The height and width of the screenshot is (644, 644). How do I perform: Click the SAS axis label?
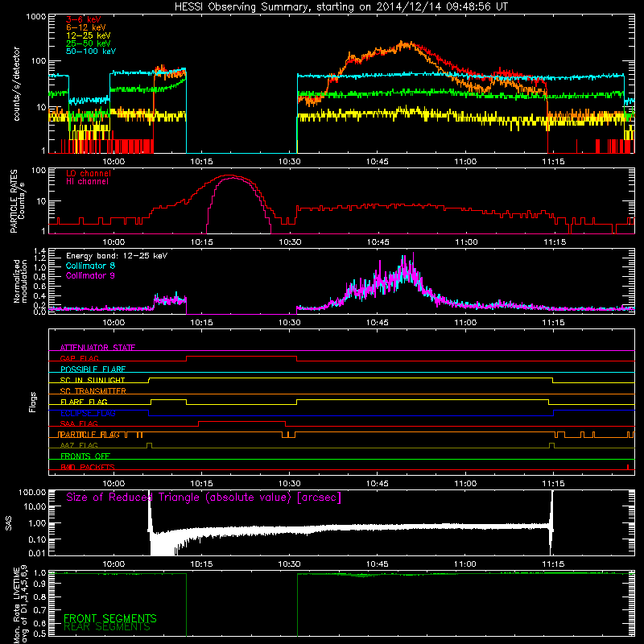[9, 523]
